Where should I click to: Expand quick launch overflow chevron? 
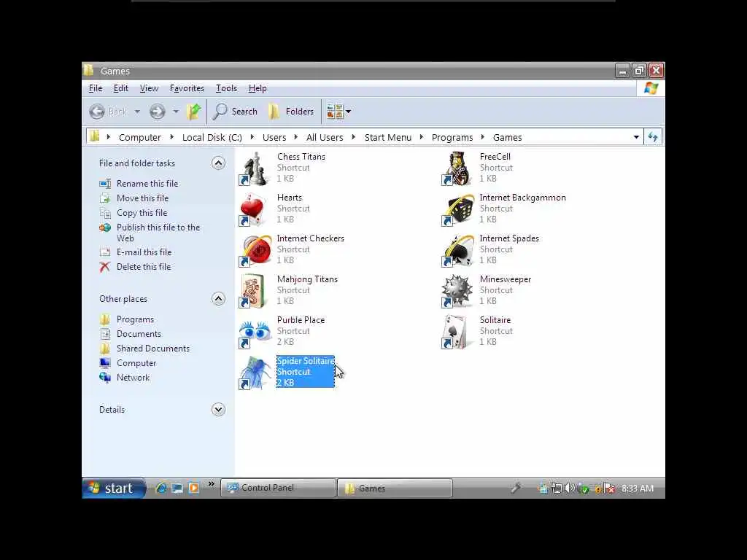tap(212, 484)
